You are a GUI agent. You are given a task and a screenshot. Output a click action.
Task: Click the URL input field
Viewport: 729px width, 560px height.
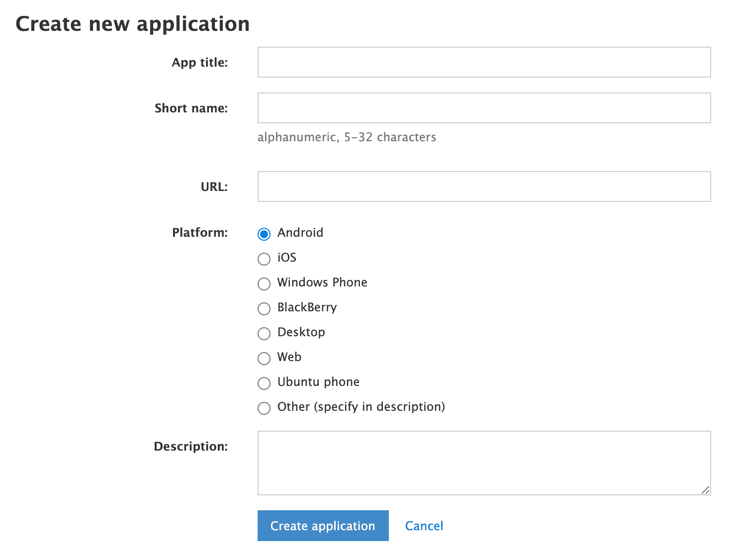(484, 187)
